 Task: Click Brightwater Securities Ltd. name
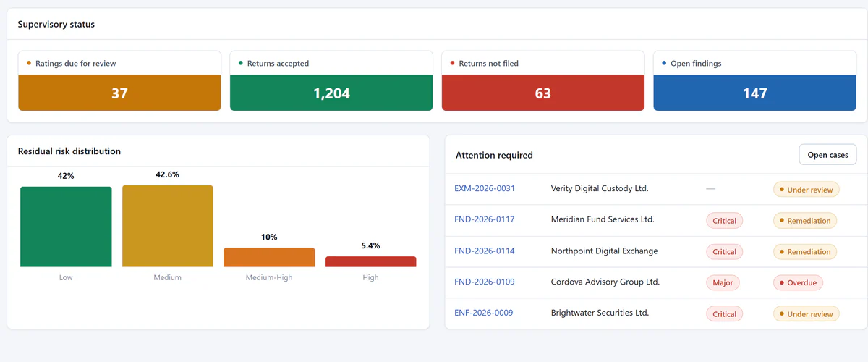[x=600, y=313]
